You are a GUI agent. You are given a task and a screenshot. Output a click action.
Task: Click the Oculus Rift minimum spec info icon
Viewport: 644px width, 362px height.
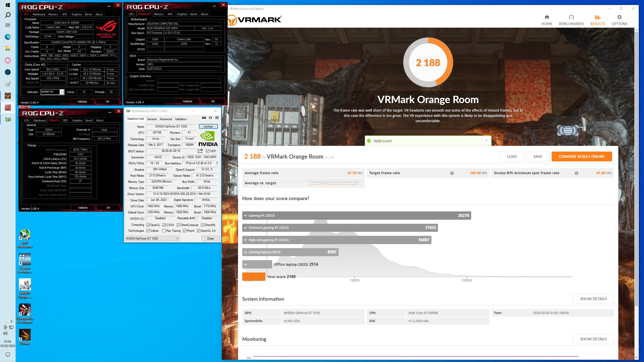point(576,173)
